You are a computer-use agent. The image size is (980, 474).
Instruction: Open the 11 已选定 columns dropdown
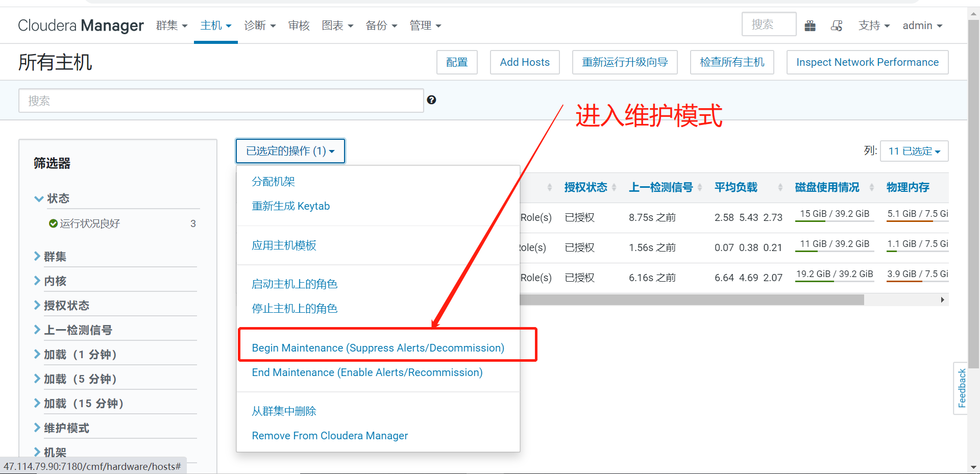tap(914, 151)
